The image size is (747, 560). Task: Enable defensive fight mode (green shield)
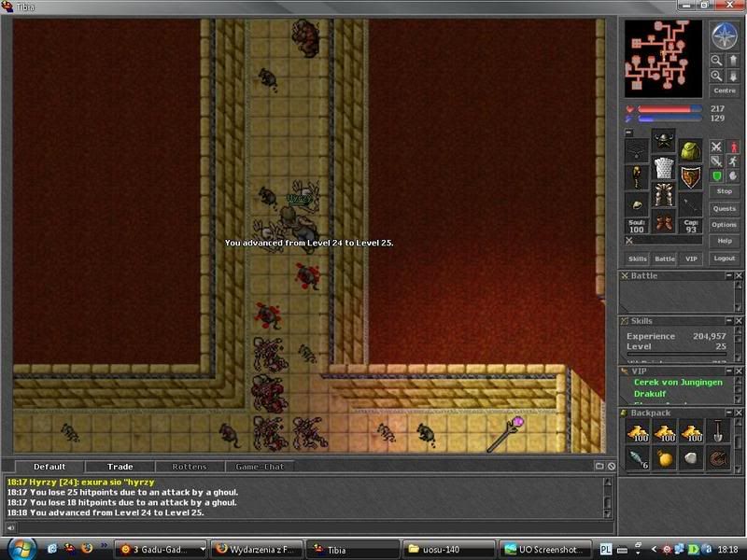[x=716, y=176]
